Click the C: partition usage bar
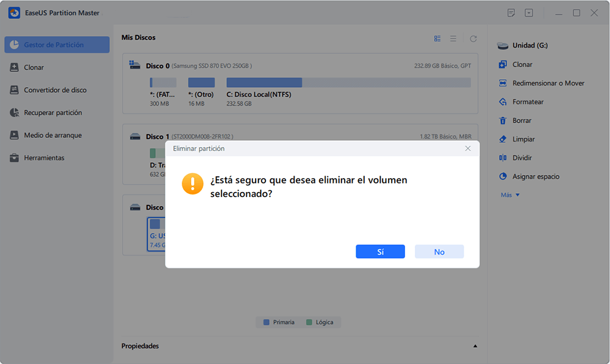The width and height of the screenshot is (610, 364). click(x=348, y=82)
